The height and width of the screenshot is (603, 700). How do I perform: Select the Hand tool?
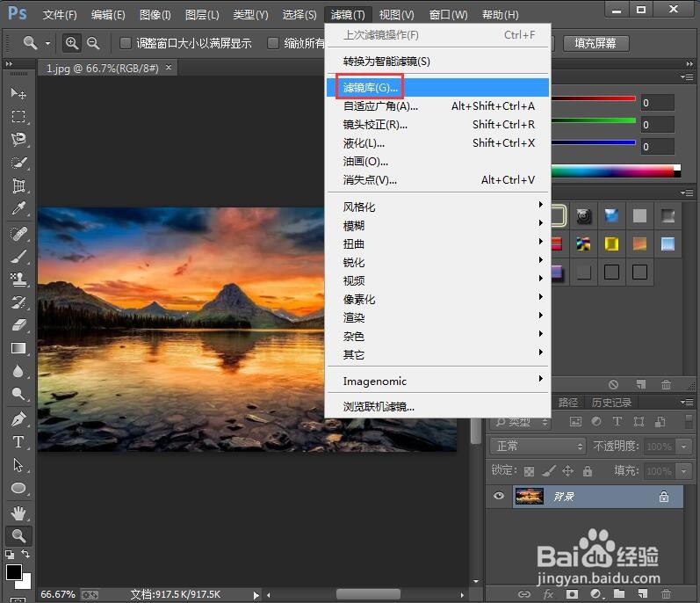click(x=18, y=513)
